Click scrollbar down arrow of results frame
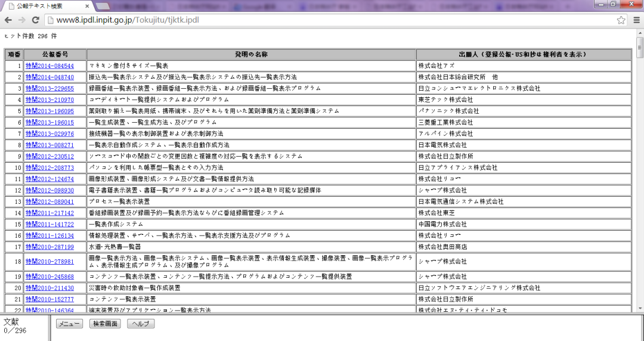Image resolution: width=644 pixels, height=341 pixels. (x=639, y=309)
